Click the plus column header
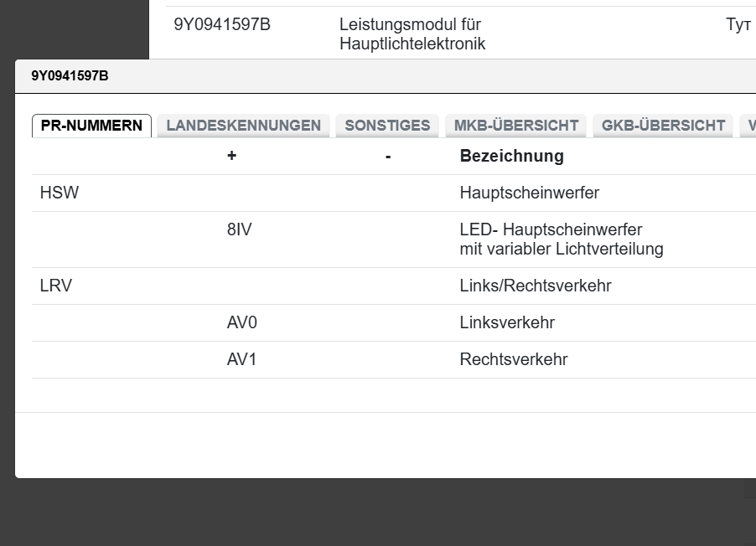Viewport: 756px width, 546px height. [x=231, y=156]
